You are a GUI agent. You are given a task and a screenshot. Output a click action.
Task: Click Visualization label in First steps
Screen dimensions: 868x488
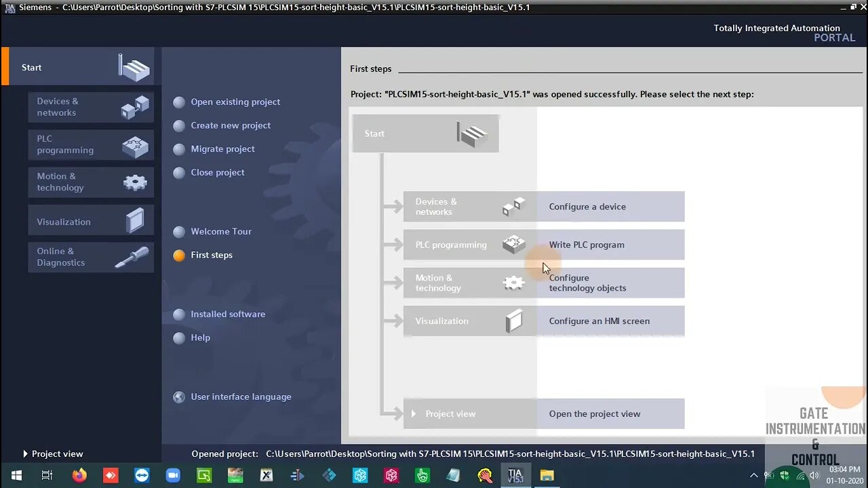pyautogui.click(x=441, y=321)
